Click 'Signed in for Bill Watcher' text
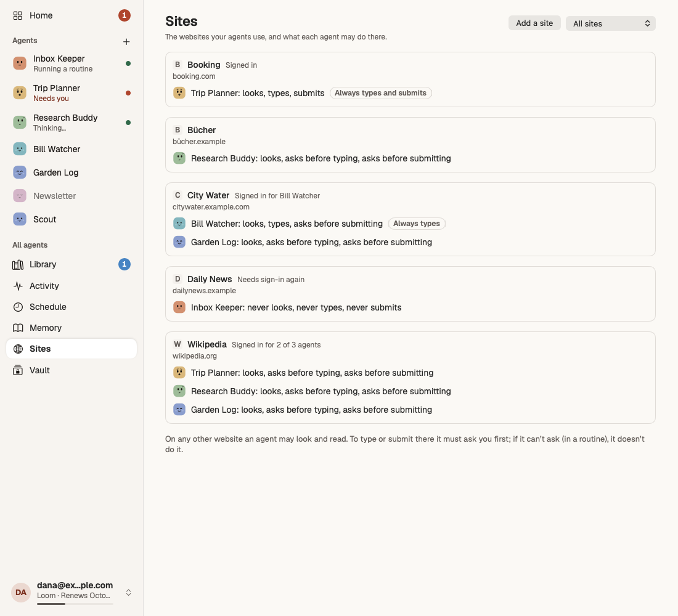This screenshot has height=616, width=678. pos(277,196)
